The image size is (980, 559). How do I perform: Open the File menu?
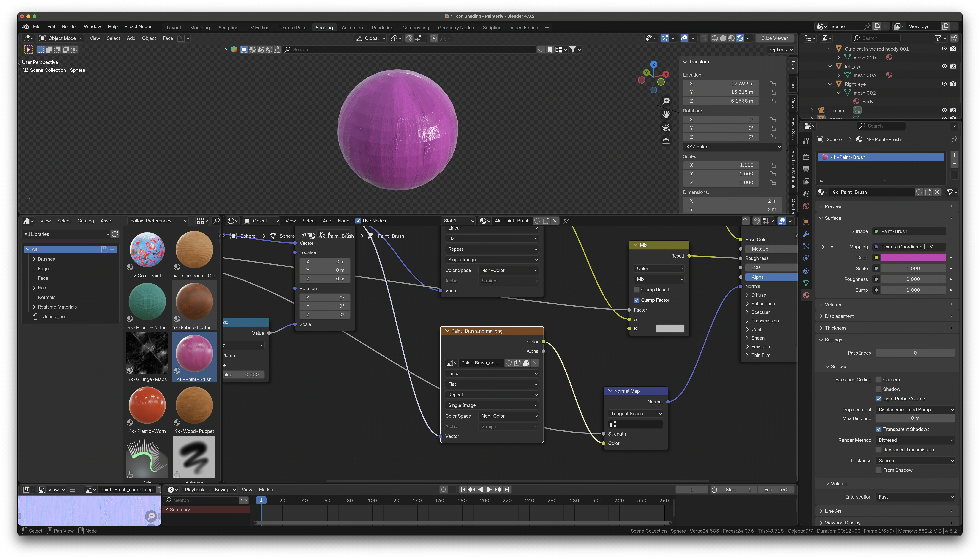(x=37, y=27)
